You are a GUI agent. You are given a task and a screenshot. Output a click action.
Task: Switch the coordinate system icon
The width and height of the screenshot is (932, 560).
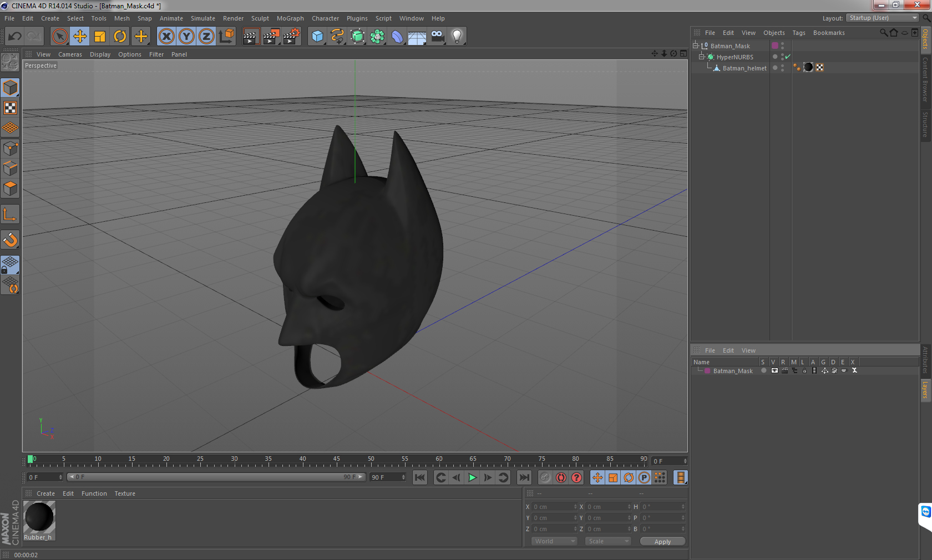(x=226, y=37)
